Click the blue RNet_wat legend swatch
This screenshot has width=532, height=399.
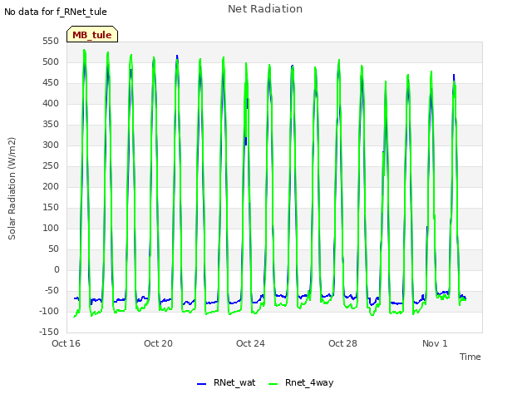[201, 384]
